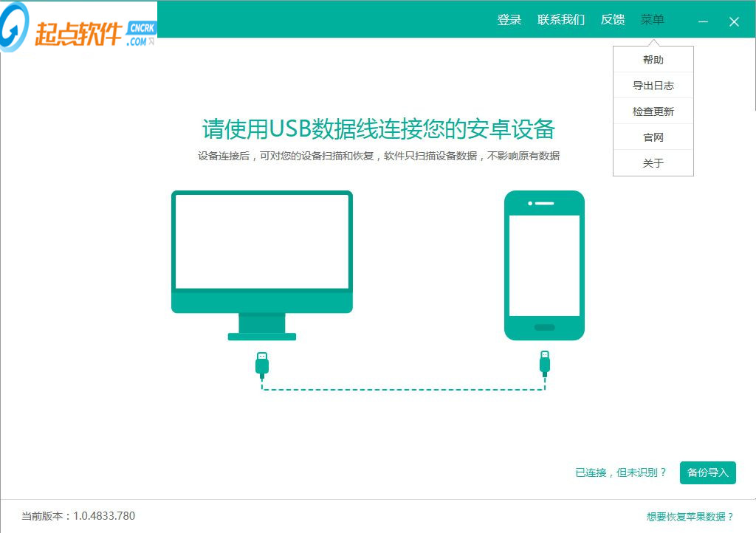This screenshot has width=756, height=533.
Task: Open 已连接，但未识别？ help link
Action: 621,472
